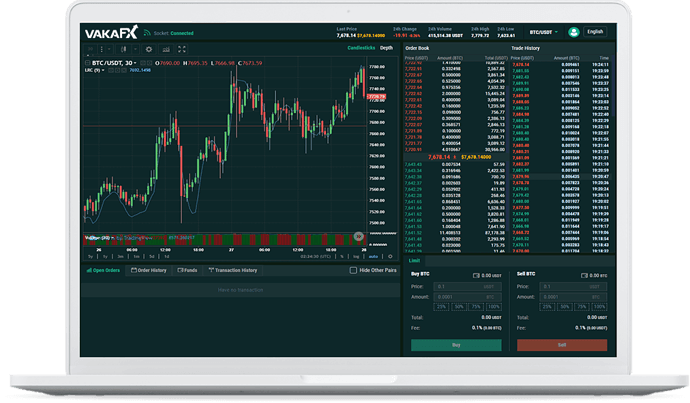Open the English language selector
The image size is (690, 403).
[x=595, y=32]
